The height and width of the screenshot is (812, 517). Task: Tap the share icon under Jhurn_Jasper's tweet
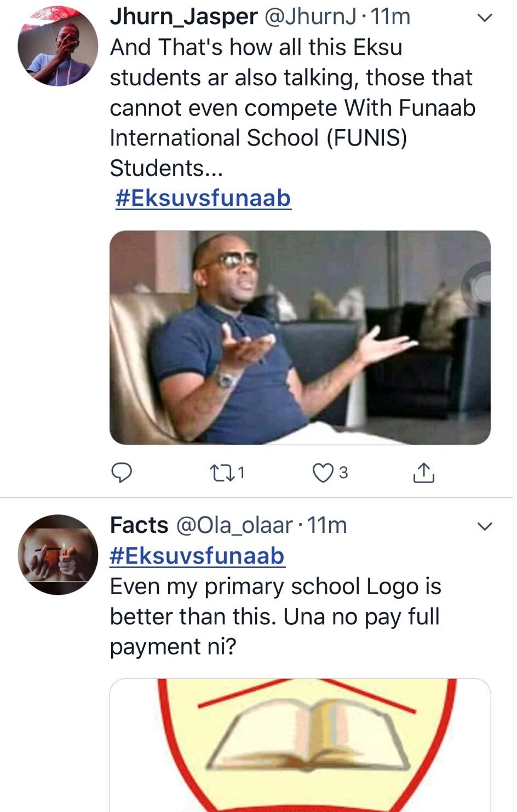(423, 473)
